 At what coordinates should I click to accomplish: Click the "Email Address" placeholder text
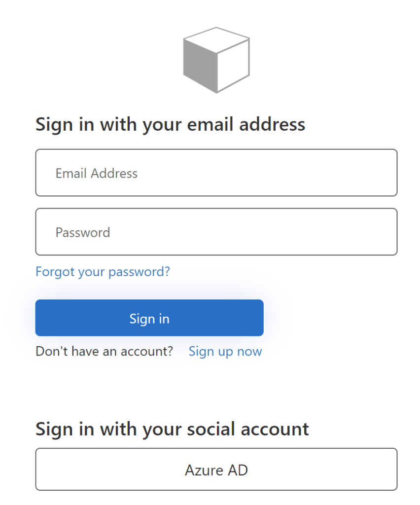tap(97, 174)
